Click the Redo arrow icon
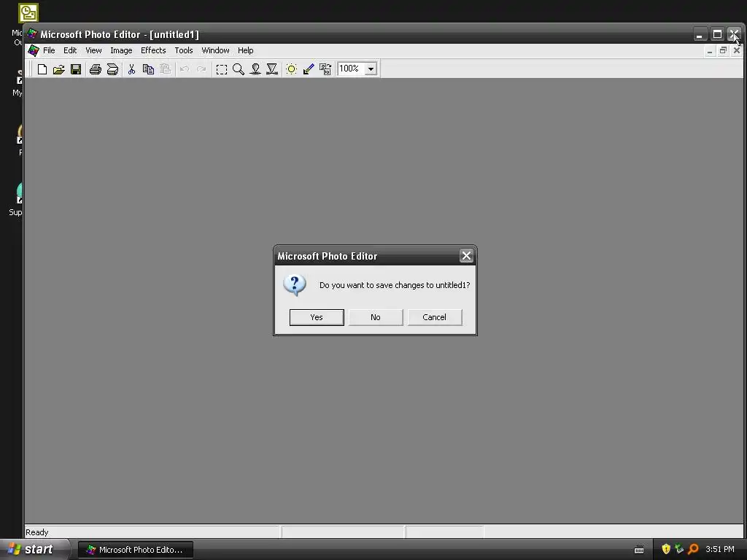The height and width of the screenshot is (560, 747). tap(201, 69)
